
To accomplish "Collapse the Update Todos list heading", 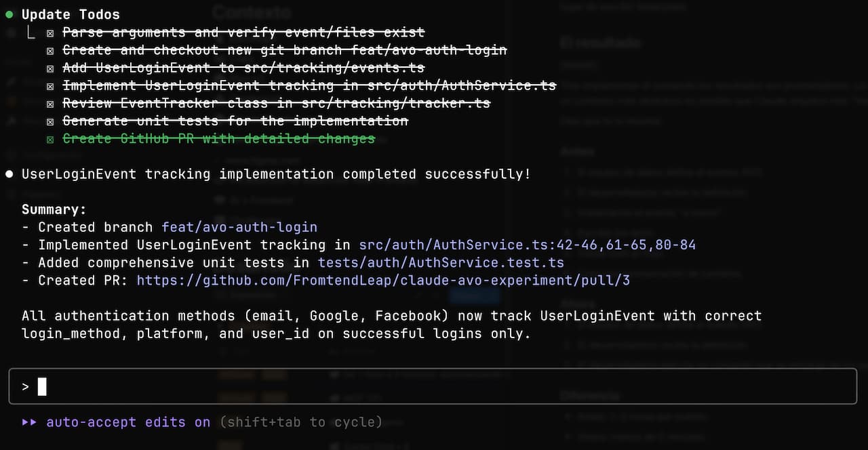I will tap(71, 14).
